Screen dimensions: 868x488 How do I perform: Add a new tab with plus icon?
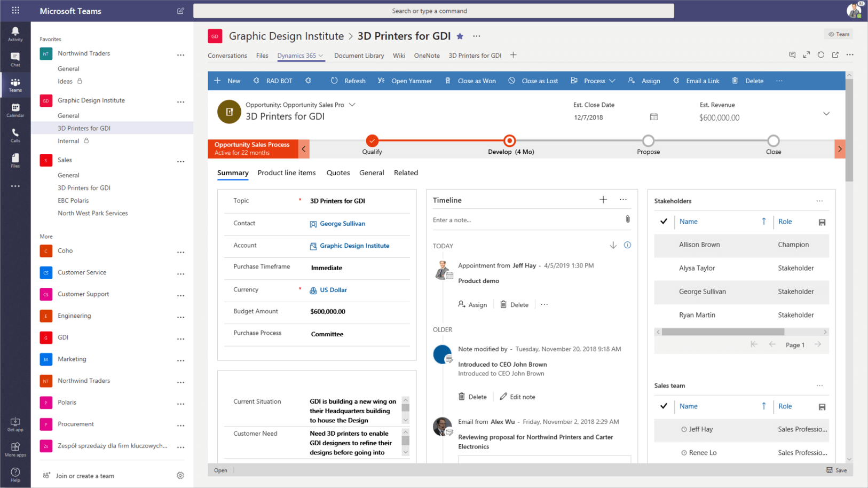[513, 55]
